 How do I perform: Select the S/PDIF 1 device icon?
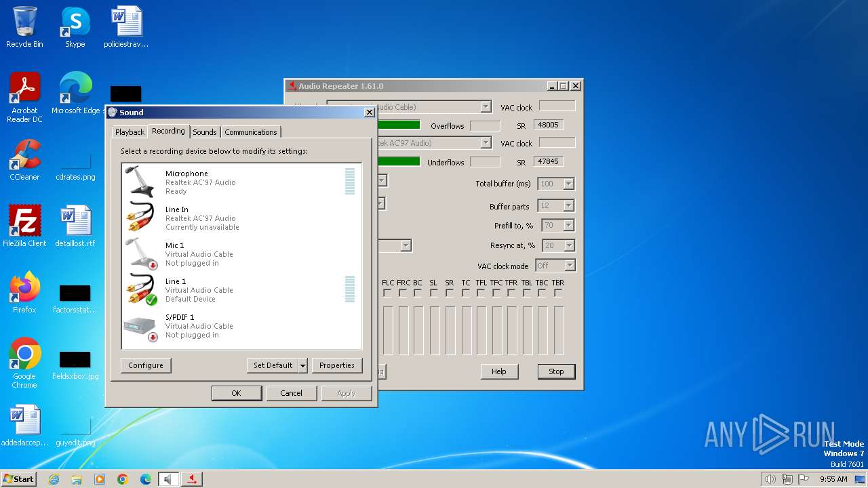(141, 326)
